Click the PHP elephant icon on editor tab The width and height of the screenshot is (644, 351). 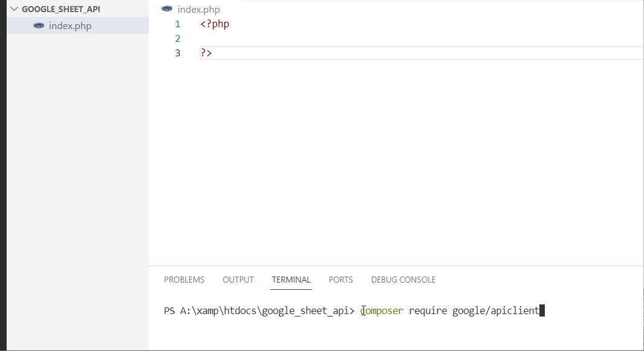tap(166, 9)
